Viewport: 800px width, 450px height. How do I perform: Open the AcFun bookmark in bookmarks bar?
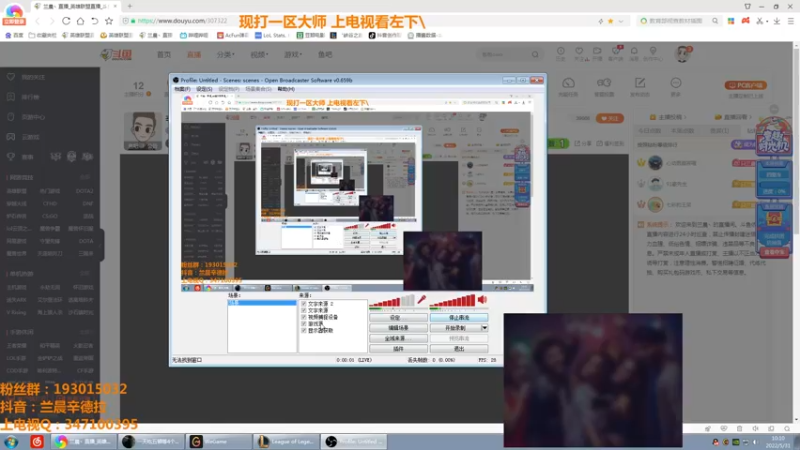point(233,35)
